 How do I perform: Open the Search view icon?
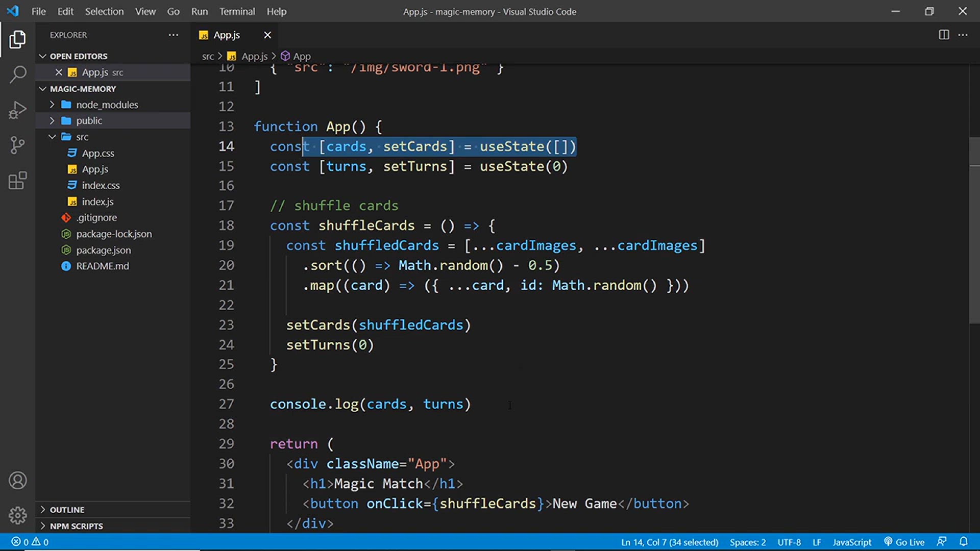coord(17,74)
